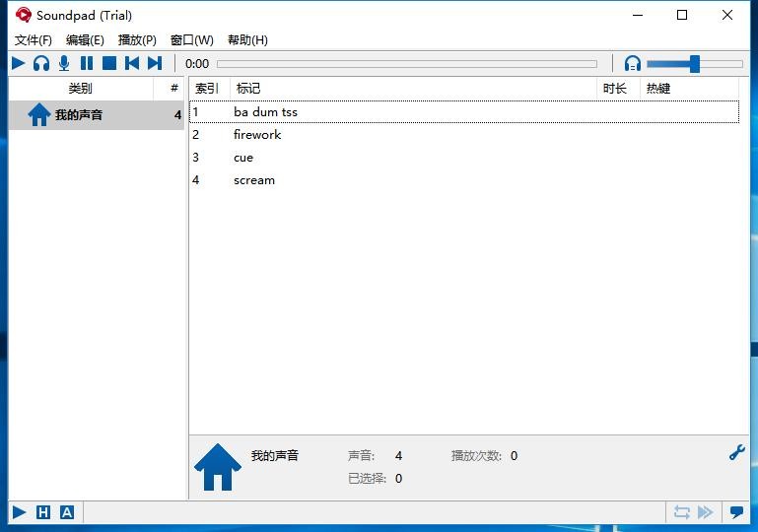Select the 我的声音 category

(97, 115)
